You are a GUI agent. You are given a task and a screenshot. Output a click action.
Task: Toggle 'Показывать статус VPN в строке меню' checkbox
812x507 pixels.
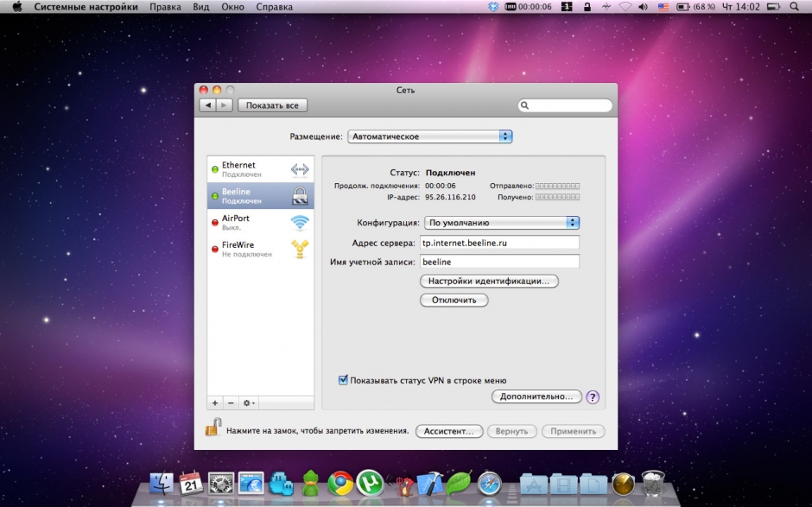click(343, 380)
